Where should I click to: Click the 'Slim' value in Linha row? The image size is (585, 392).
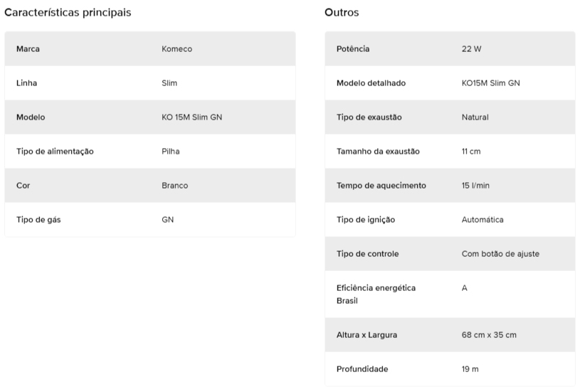(x=169, y=83)
